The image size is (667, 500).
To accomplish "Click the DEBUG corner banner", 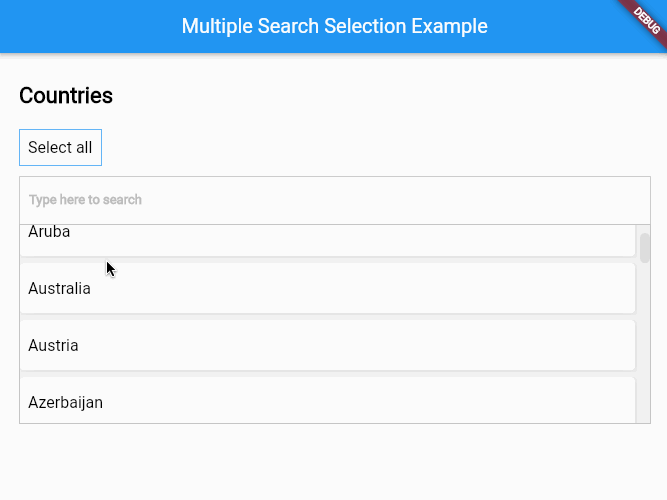I will point(648,18).
